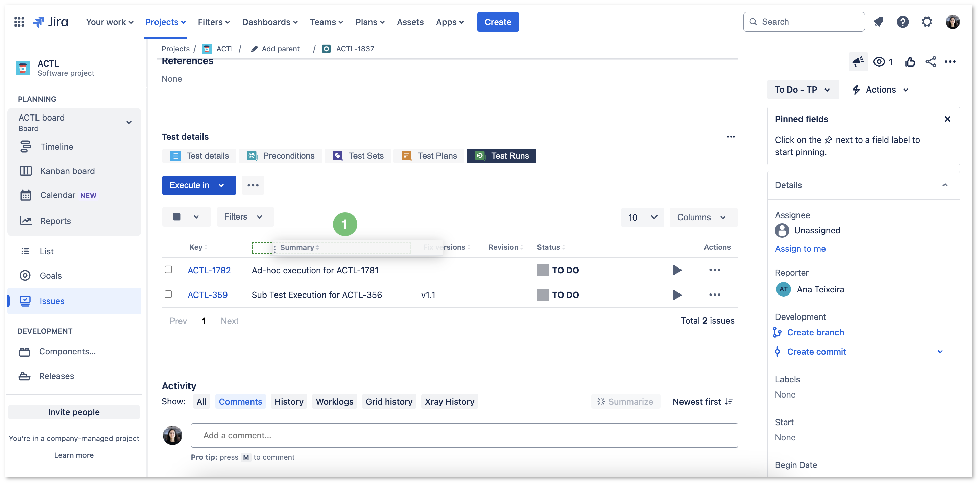Open row actions ellipsis for ACTL-1782
980x485 pixels.
[714, 270]
